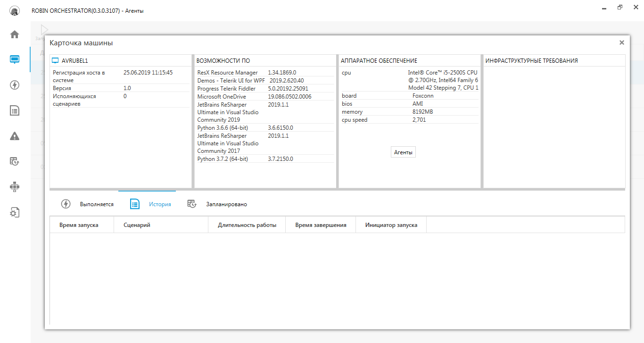Minimize the Robin Orchestrator window
This screenshot has height=343, width=644.
(605, 8)
